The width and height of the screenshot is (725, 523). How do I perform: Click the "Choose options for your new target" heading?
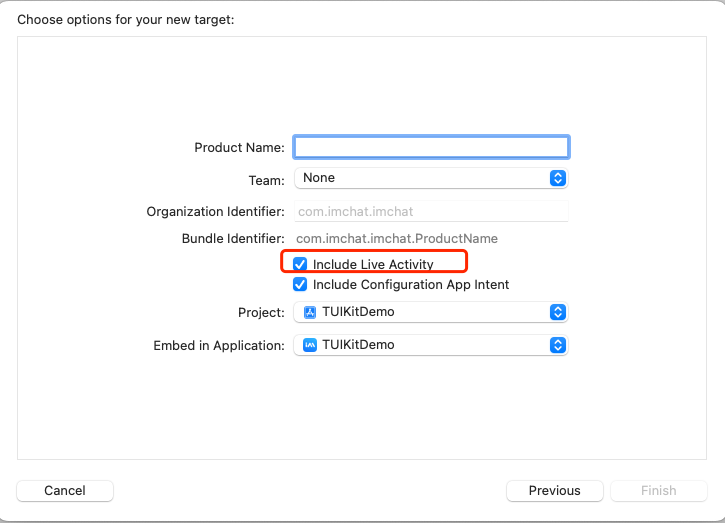[126, 19]
